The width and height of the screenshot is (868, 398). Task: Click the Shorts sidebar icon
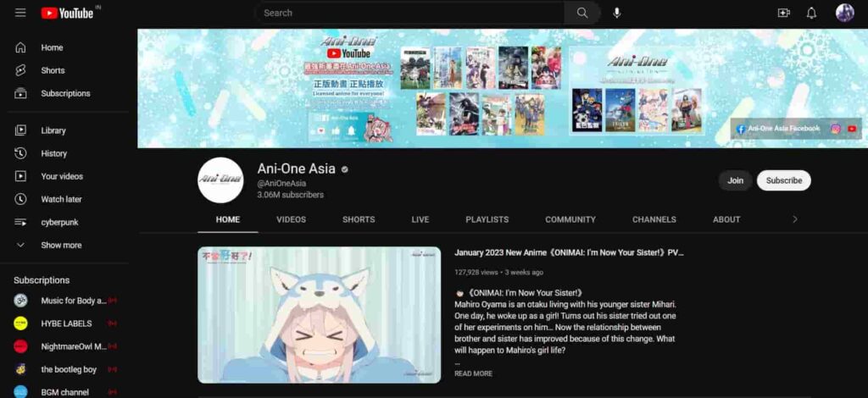(x=20, y=70)
